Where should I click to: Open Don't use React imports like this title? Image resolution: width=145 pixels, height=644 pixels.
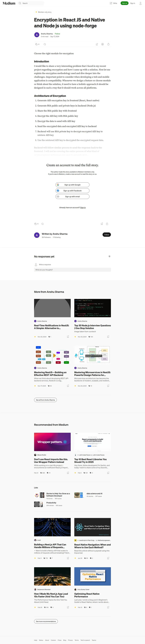pos(51,461)
